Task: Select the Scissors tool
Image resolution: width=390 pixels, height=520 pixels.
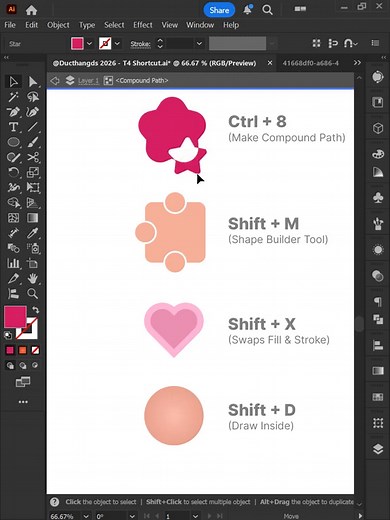Action: pyautogui.click(x=33, y=157)
